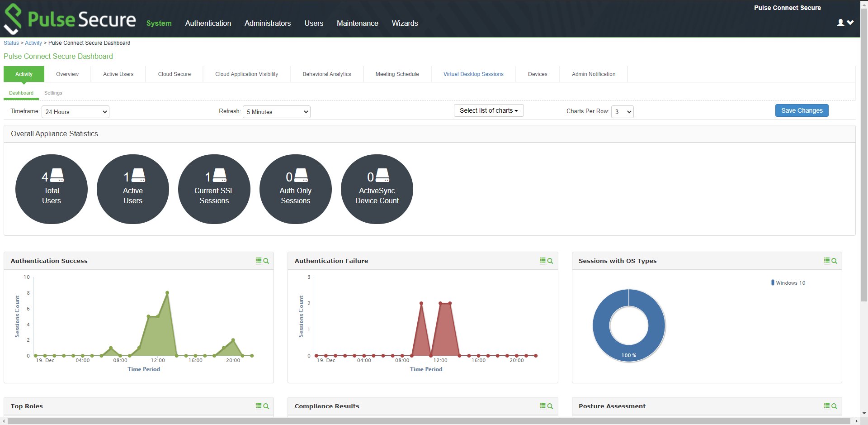
Task: Follow the Status breadcrumb link
Action: coord(11,43)
